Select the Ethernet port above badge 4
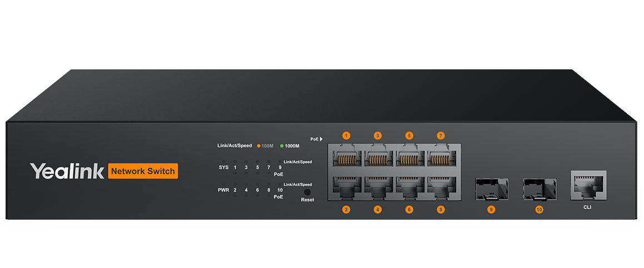The width and height of the screenshot is (644, 268). point(378,189)
